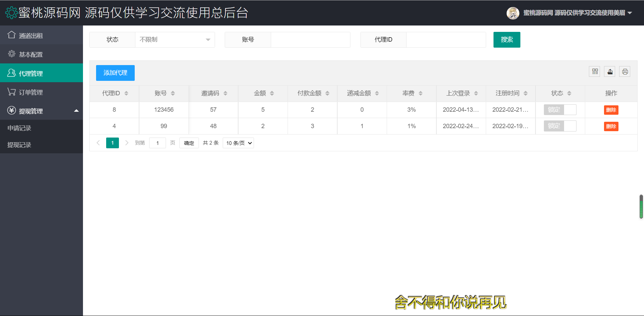
Task: Click the print table icon
Action: tap(625, 71)
